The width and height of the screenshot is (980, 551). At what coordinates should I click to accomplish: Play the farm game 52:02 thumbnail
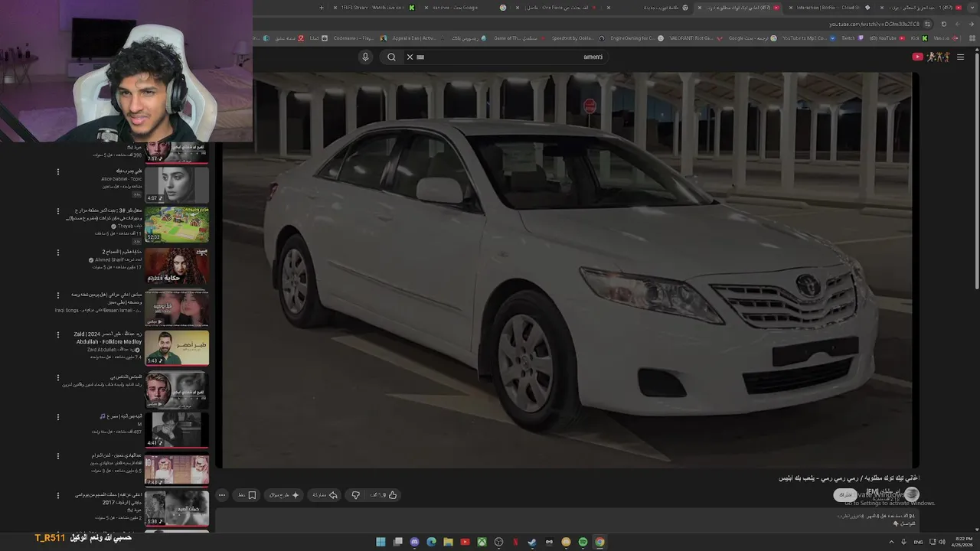tap(177, 224)
